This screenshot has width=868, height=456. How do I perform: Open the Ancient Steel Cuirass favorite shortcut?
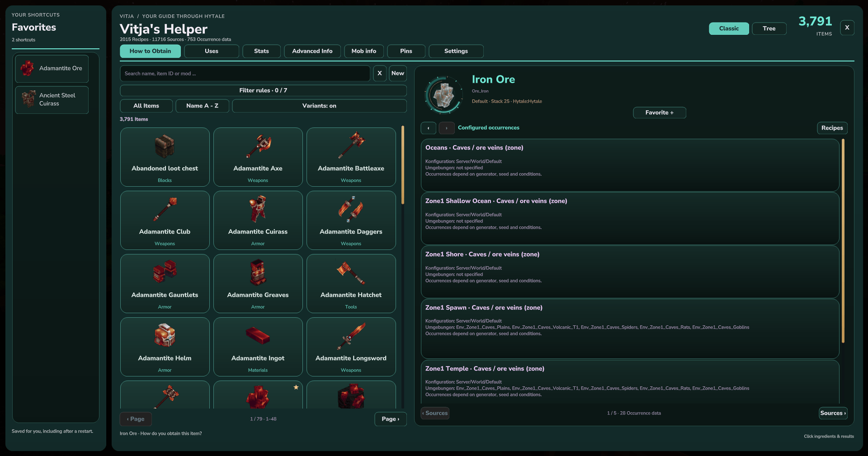[x=52, y=100]
